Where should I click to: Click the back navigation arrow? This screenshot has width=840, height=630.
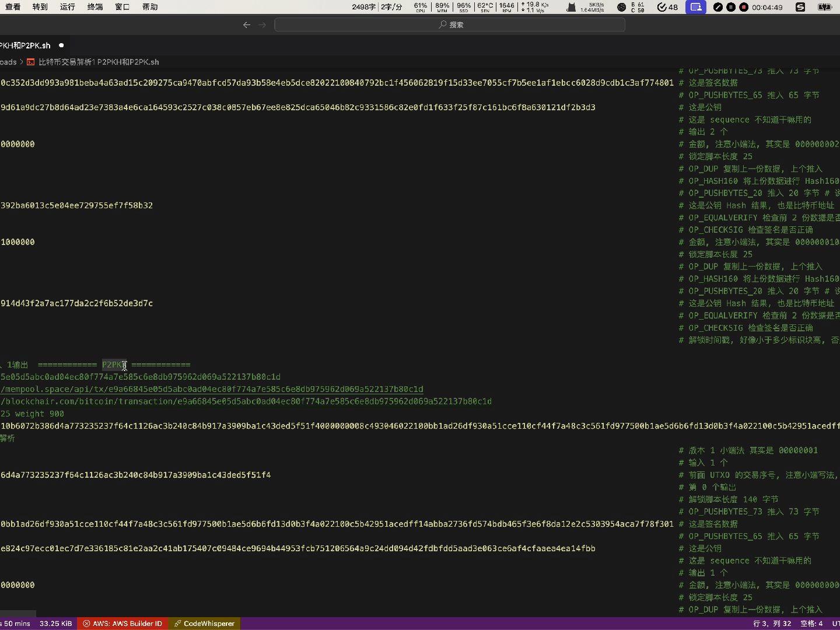tap(247, 24)
